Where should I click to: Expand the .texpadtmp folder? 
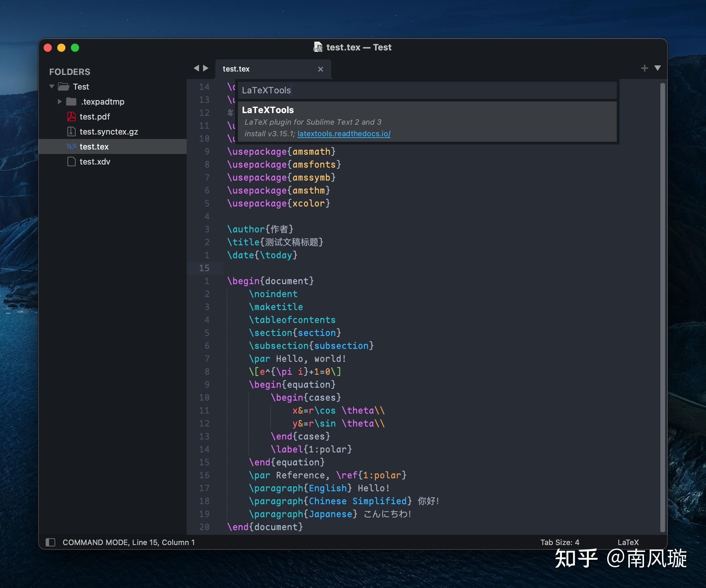click(60, 102)
